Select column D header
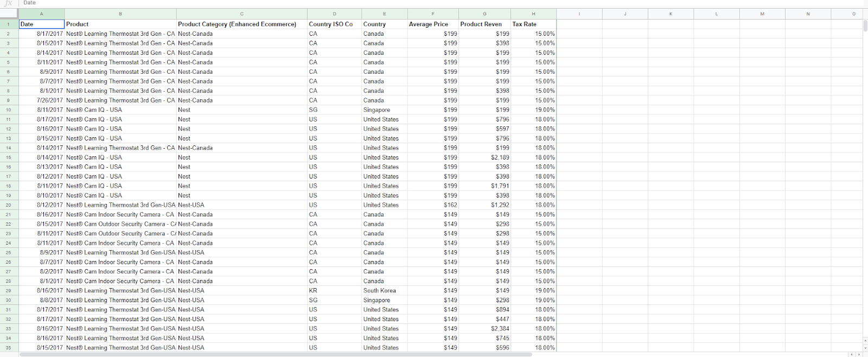Viewport: 868px width, 357px height. point(335,14)
